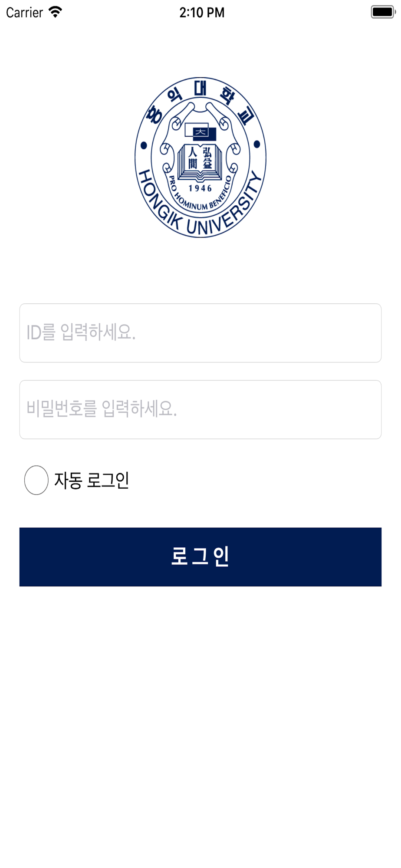Screen dimensions: 401x868
Task: Click the right dot on the seal ring
Action: point(257,145)
